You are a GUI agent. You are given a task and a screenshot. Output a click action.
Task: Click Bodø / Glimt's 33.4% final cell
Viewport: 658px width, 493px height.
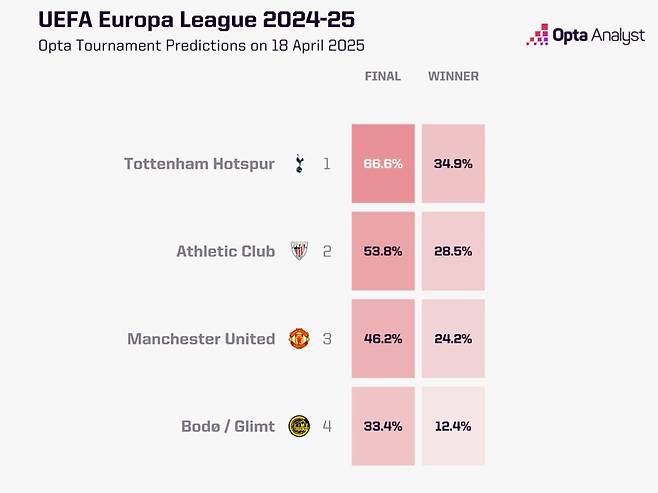pos(383,426)
